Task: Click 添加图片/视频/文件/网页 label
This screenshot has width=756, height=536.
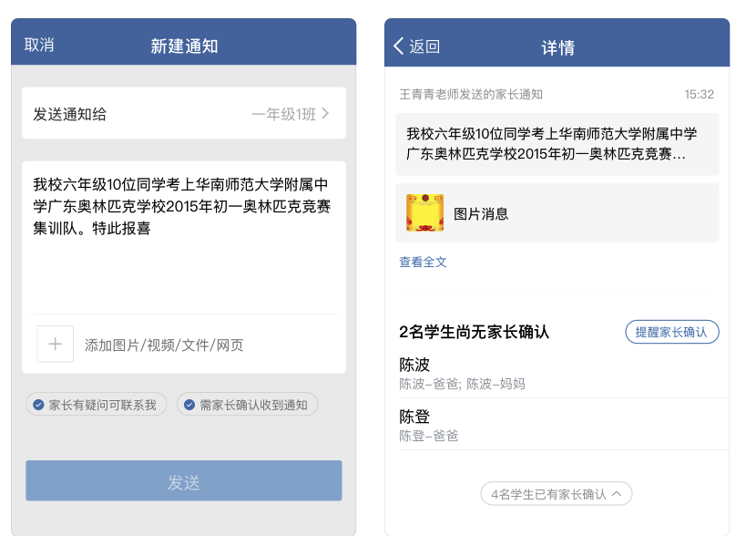Action: pos(164,345)
